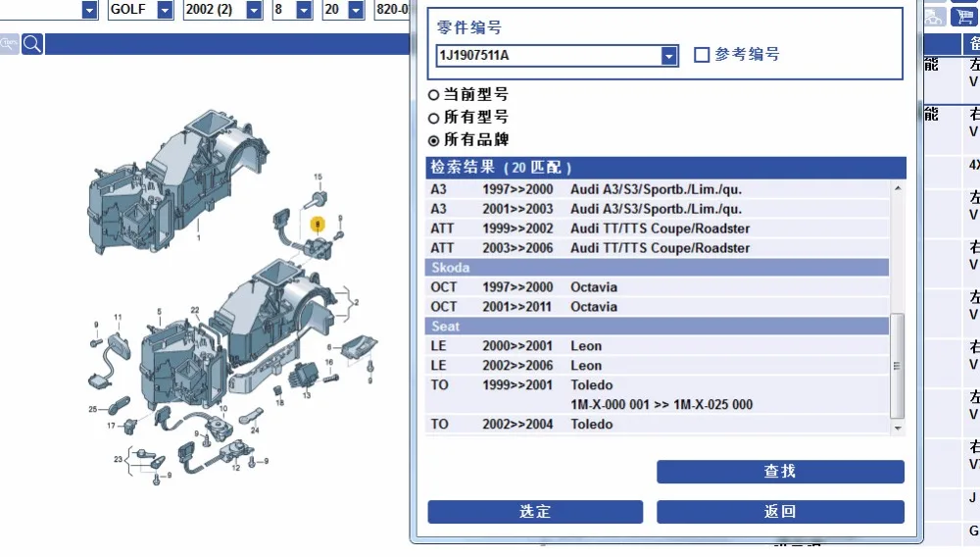Select the 所有品牌 radio option
The image size is (980, 557).
tap(433, 140)
